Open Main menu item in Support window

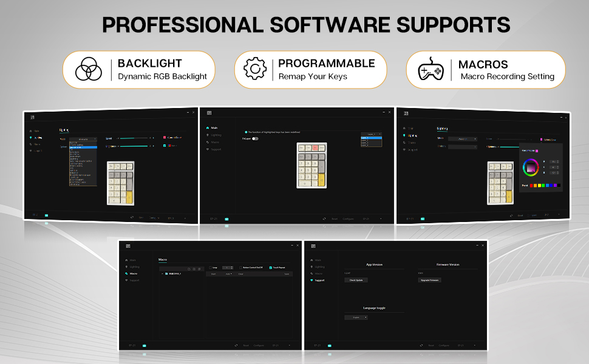pyautogui.click(x=318, y=260)
